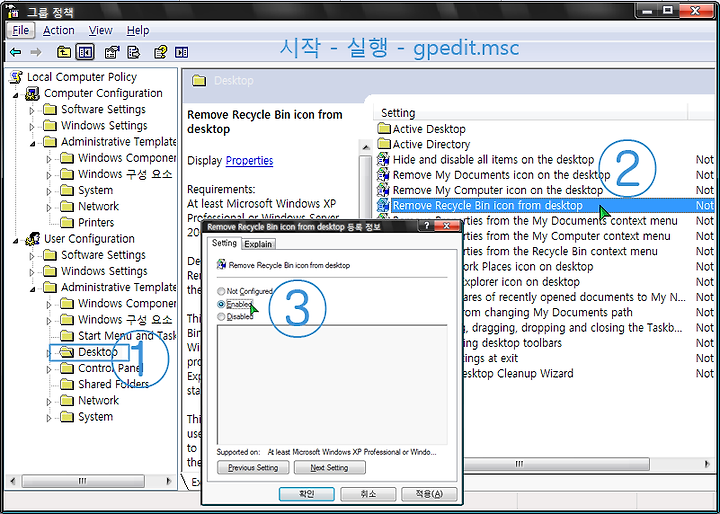The image size is (720, 514).
Task: Open the File menu
Action: [21, 30]
